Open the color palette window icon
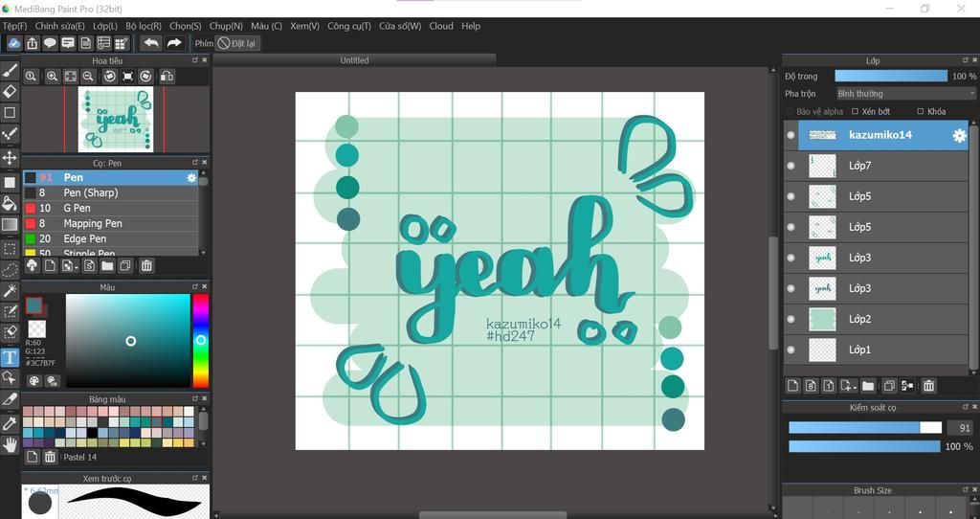 click(34, 381)
